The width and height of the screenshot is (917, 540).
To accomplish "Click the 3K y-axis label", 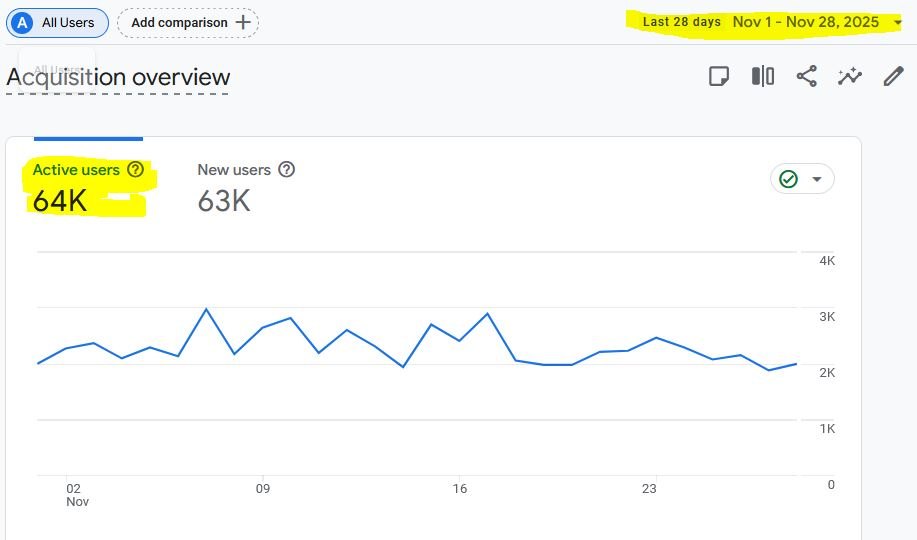I will 827,317.
